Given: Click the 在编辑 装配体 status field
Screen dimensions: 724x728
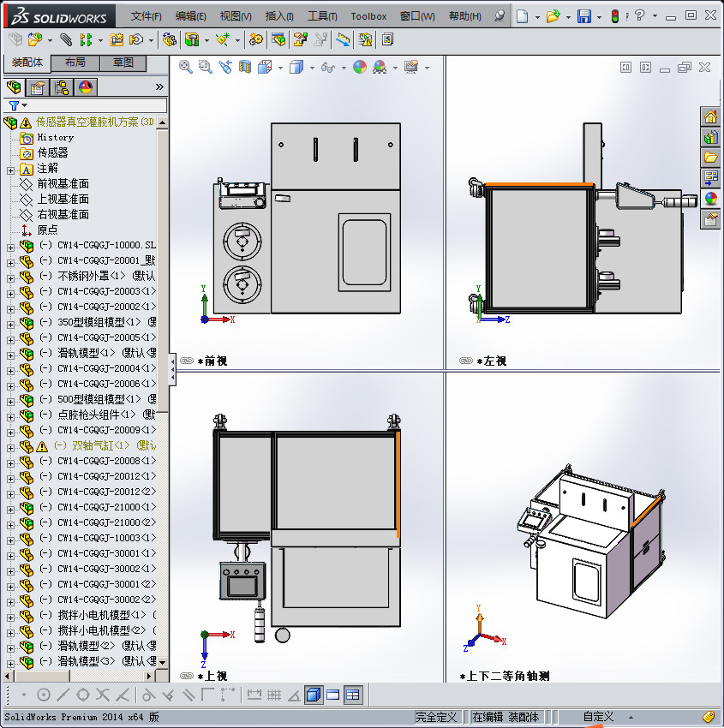Looking at the screenshot, I should (506, 717).
